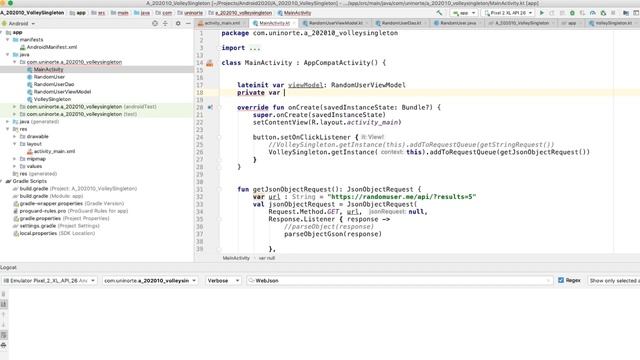This screenshot has width=640, height=360.
Task: Switch to RandomUserViewModel.kt editor tab
Action: click(335, 23)
